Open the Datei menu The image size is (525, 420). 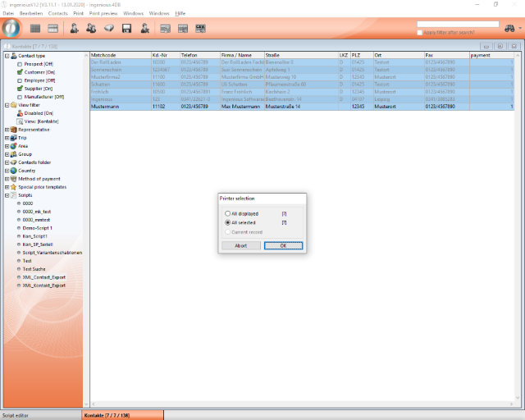8,13
